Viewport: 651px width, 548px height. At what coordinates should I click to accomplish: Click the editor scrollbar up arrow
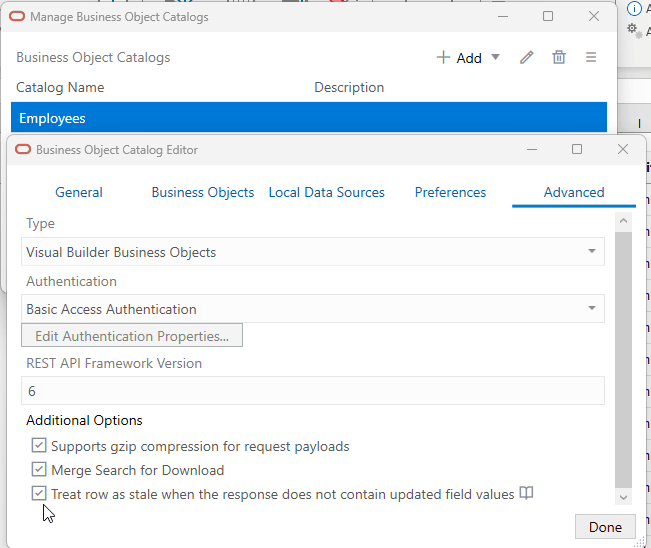(623, 221)
